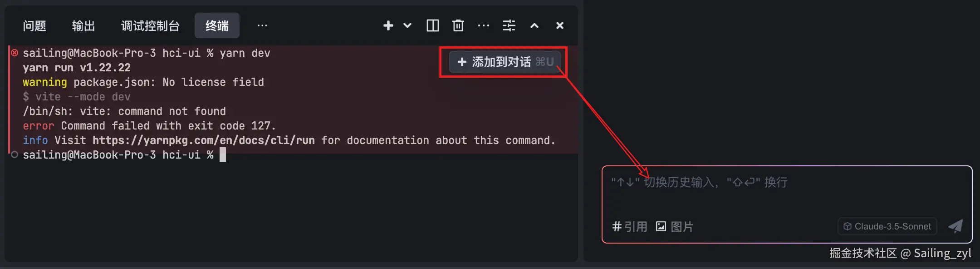This screenshot has width=980, height=269.
Task: Kill terminal with the trash icon
Action: click(x=458, y=25)
